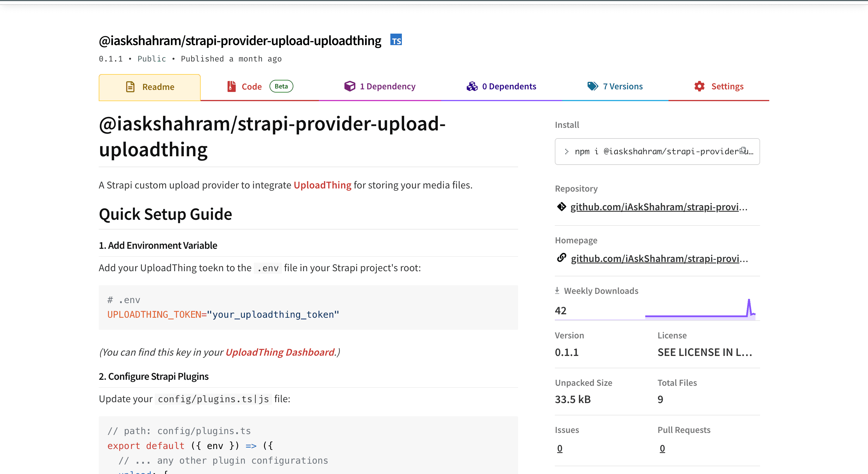868x474 pixels.
Task: Click the Beta badge
Action: click(281, 86)
